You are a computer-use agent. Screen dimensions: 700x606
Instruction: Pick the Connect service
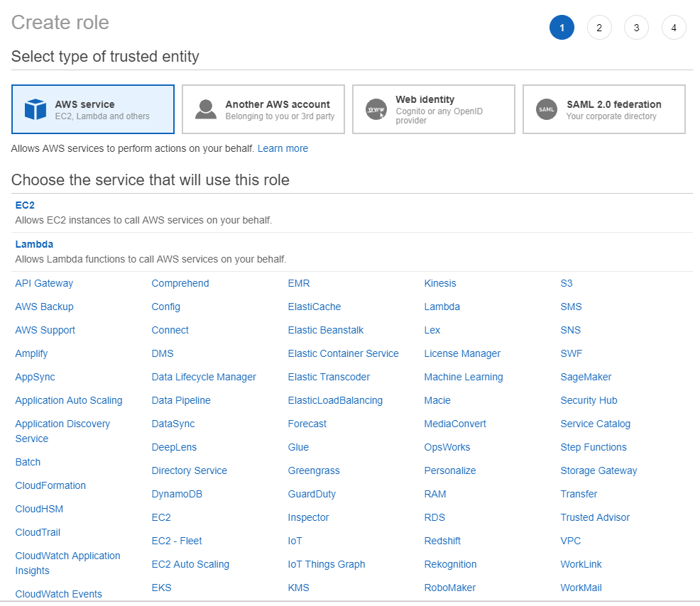170,330
